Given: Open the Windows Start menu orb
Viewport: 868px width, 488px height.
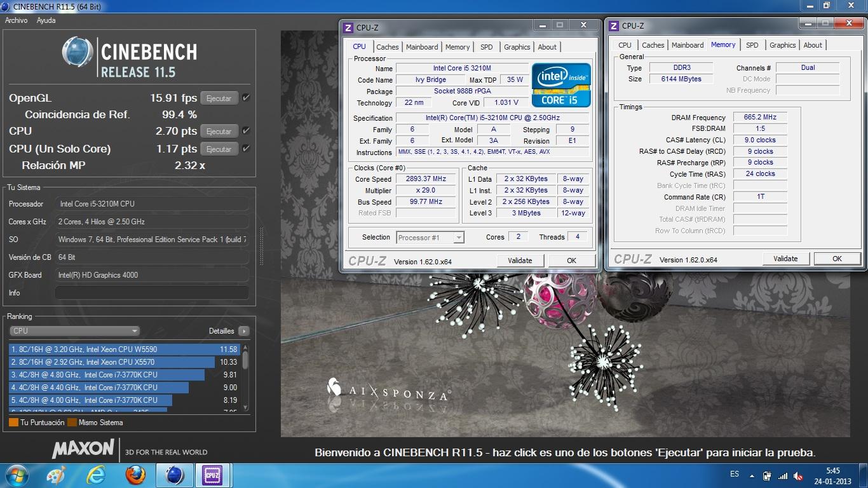Looking at the screenshot, I should coord(16,475).
